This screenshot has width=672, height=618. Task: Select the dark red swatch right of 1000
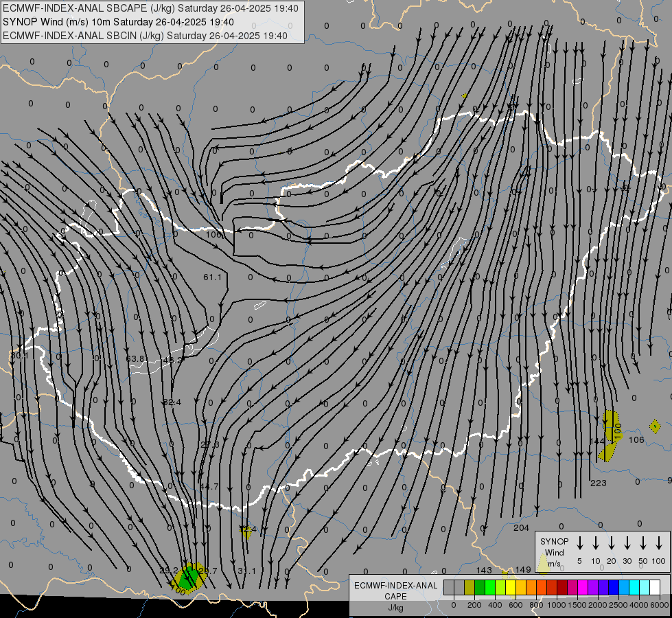[562, 588]
